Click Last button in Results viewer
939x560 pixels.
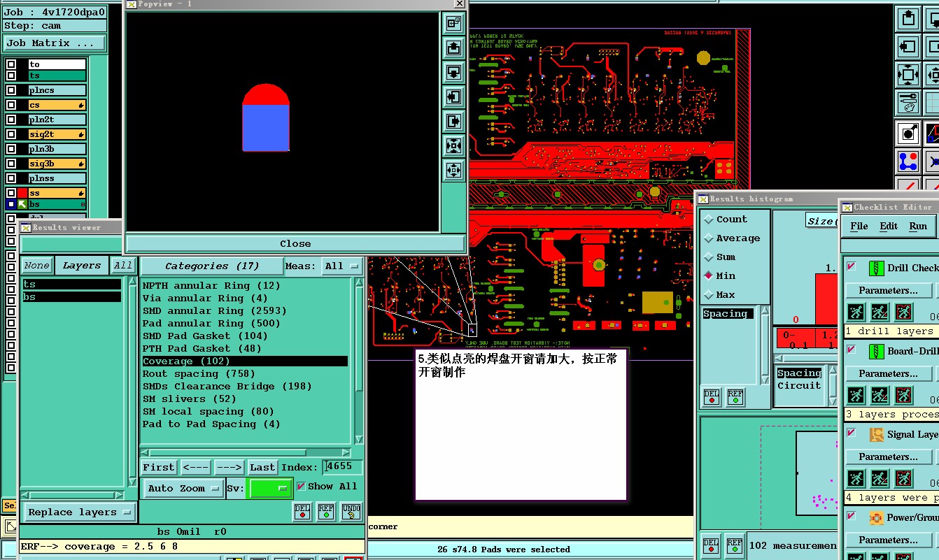262,467
